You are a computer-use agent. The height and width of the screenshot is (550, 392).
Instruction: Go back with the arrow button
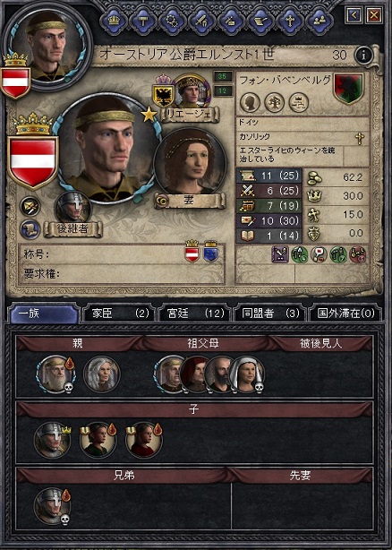(354, 15)
